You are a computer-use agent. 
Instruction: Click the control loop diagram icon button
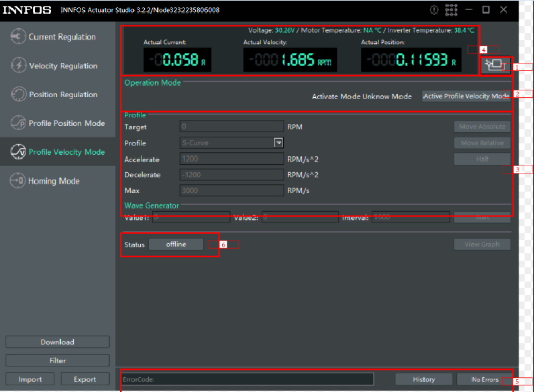[496, 65]
